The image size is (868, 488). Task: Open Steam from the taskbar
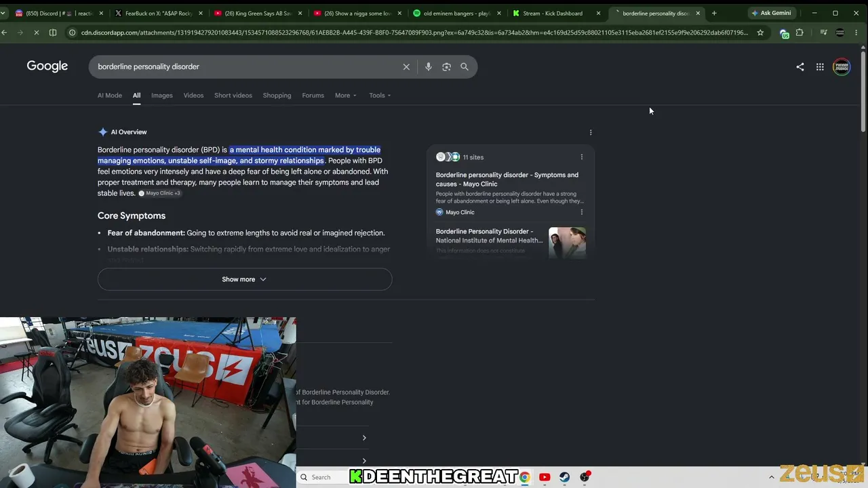(564, 477)
